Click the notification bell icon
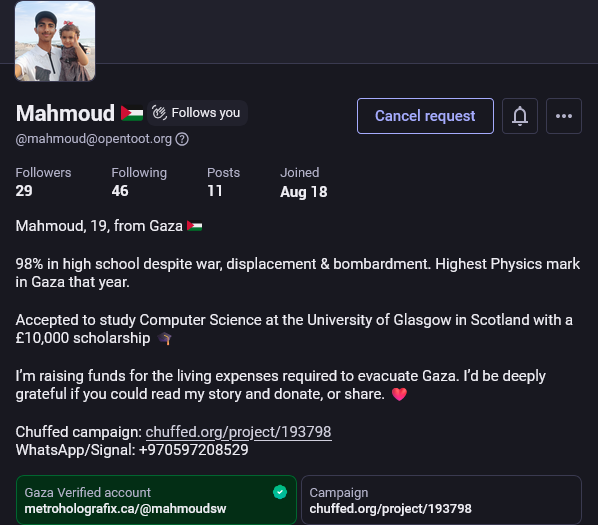The image size is (598, 525). point(519,116)
